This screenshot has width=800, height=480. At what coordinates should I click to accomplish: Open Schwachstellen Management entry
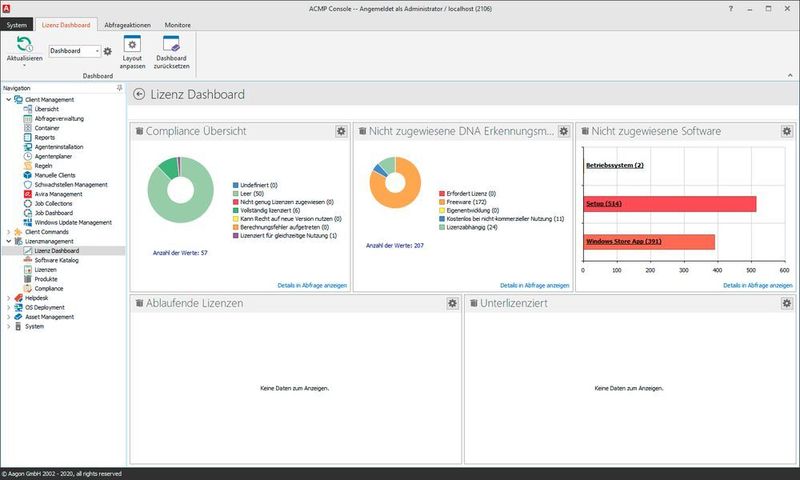pyautogui.click(x=71, y=184)
